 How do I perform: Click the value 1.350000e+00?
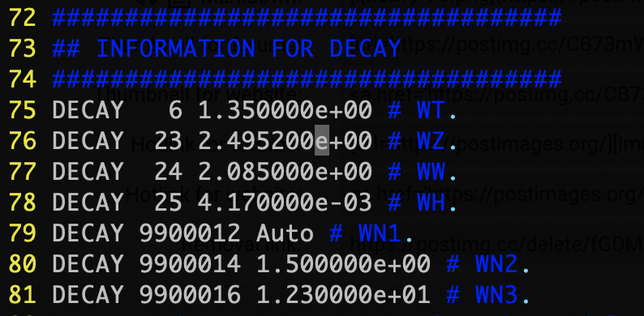click(285, 109)
